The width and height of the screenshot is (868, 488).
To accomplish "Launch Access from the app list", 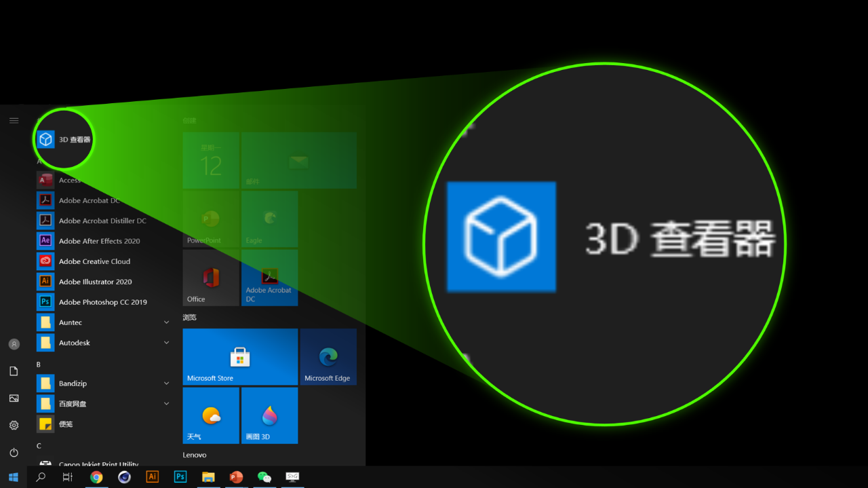I will [104, 180].
